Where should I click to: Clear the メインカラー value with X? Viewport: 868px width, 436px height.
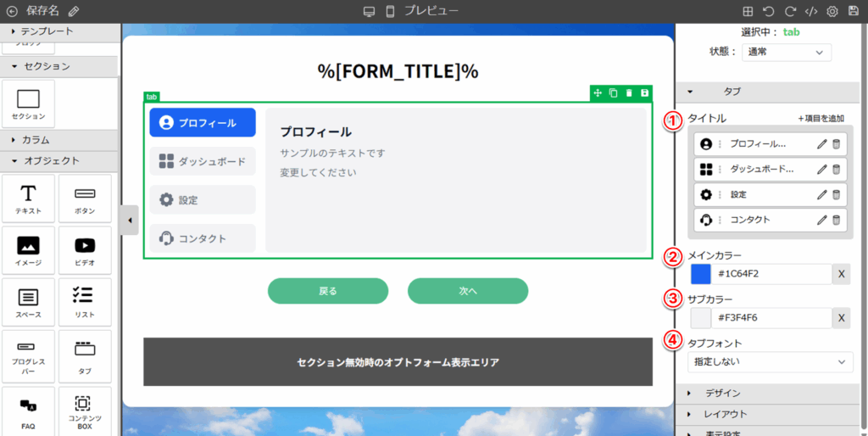pos(842,274)
